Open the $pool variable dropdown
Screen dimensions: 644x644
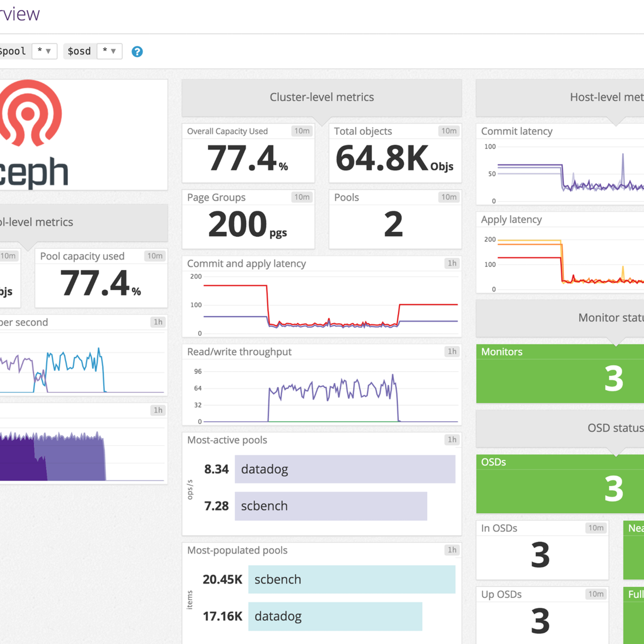44,51
